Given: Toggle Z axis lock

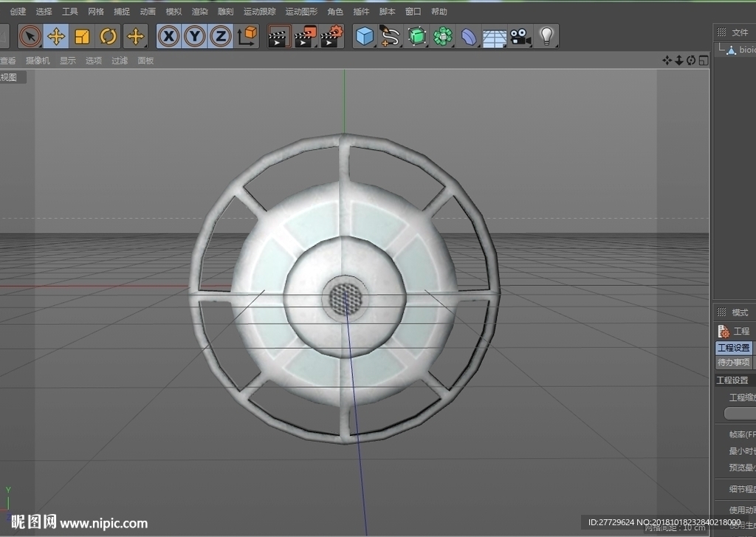Looking at the screenshot, I should tap(221, 36).
